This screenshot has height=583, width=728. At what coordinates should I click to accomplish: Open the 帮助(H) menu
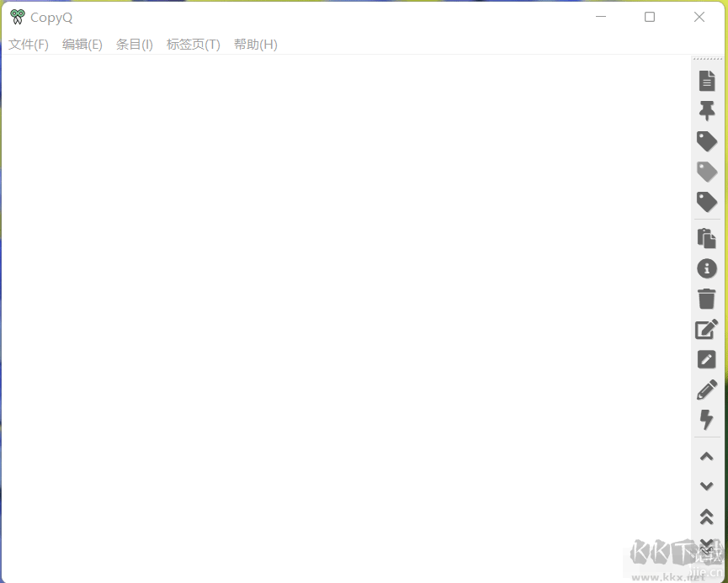tap(255, 45)
